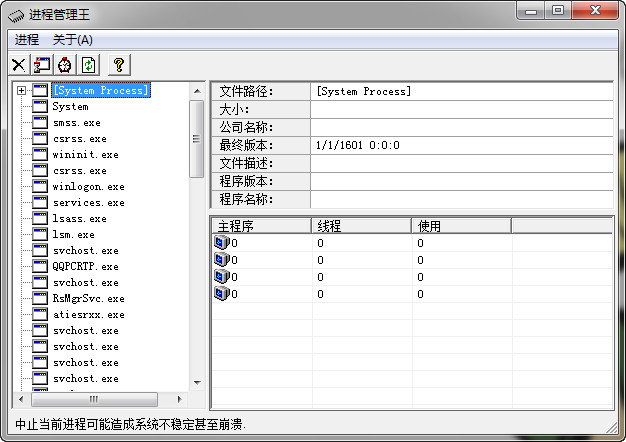This screenshot has width=626, height=442.
Task: Click the terminate process X icon
Action: tap(18, 64)
